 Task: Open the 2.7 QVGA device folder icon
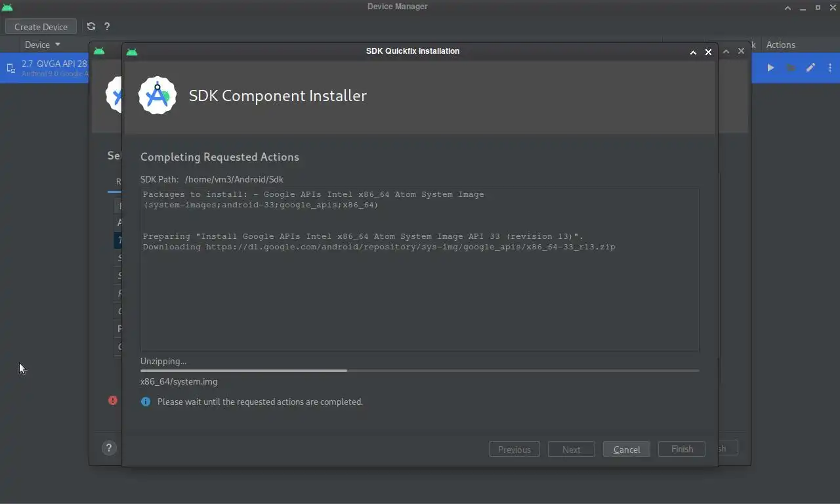click(791, 68)
